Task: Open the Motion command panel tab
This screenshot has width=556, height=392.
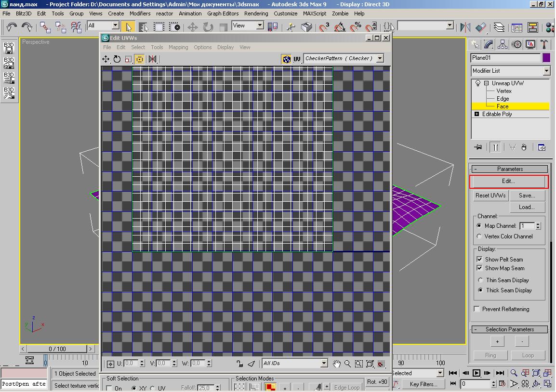Action: click(516, 45)
